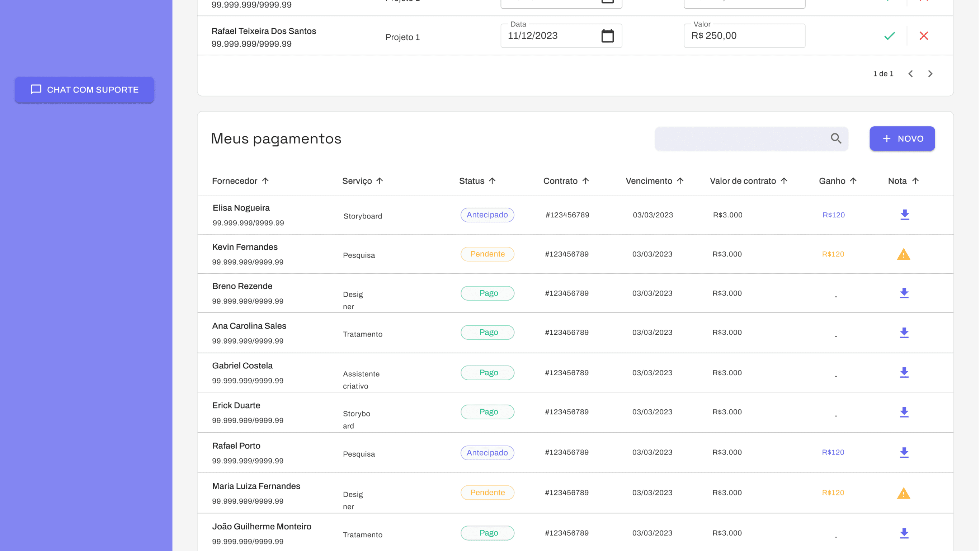Focus the Meus pagamentos search field
Screen dimensions: 980x551
coord(751,138)
